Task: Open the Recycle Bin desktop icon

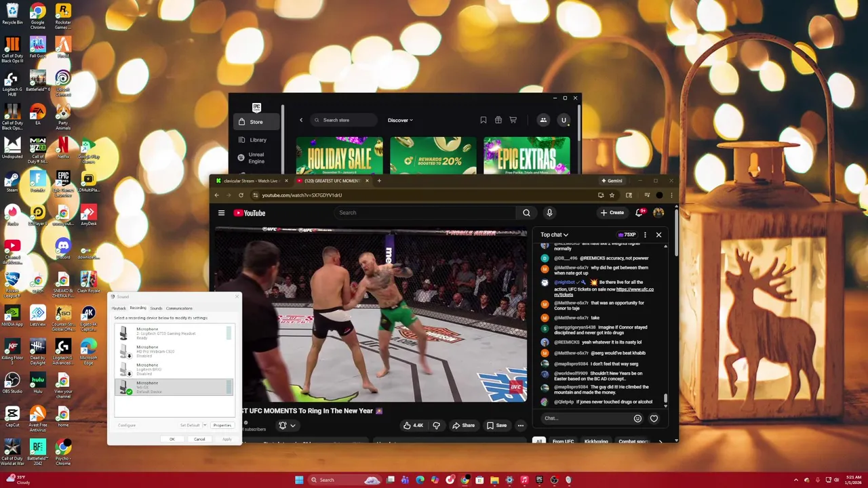Action: click(12, 14)
